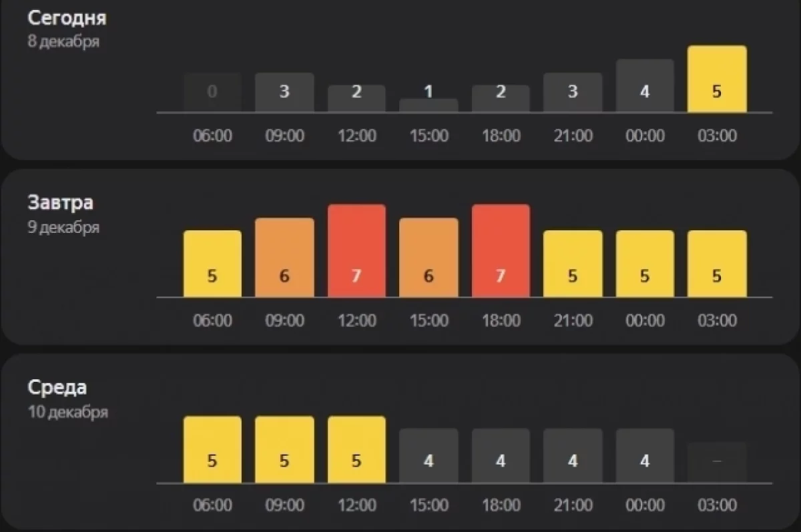Select the yellow 06:00 bar under Среда
801x532 pixels.
pyautogui.click(x=212, y=449)
